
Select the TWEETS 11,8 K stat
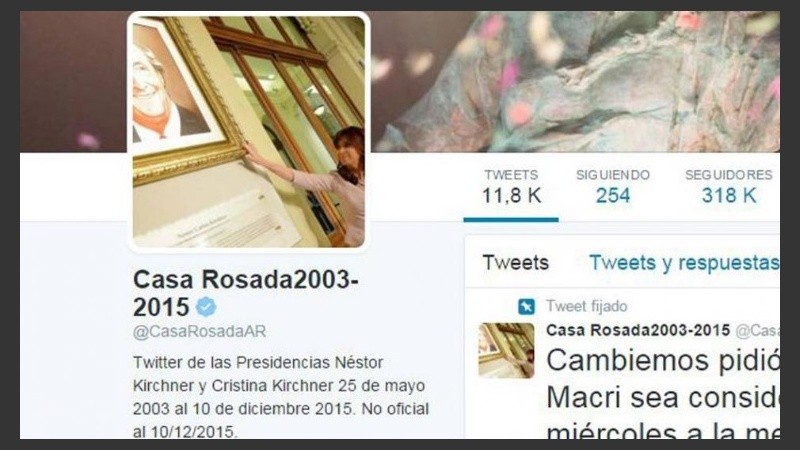pyautogui.click(x=511, y=187)
